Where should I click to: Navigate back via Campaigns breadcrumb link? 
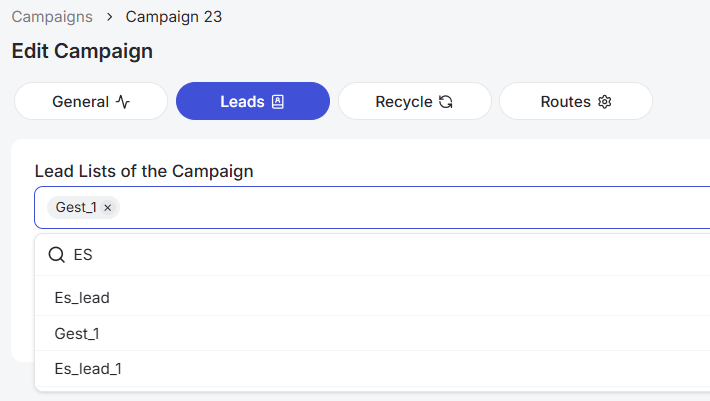[x=52, y=17]
